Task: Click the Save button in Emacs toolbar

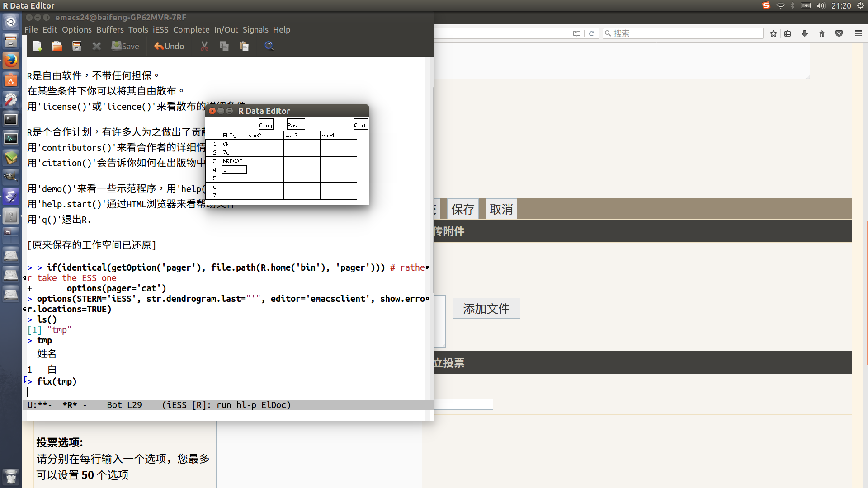Action: [x=125, y=46]
